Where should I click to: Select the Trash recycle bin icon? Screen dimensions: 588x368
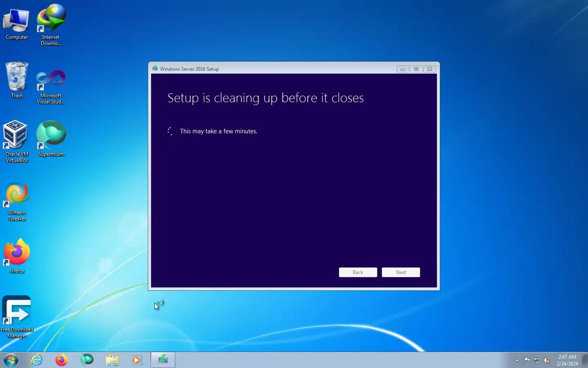17,80
